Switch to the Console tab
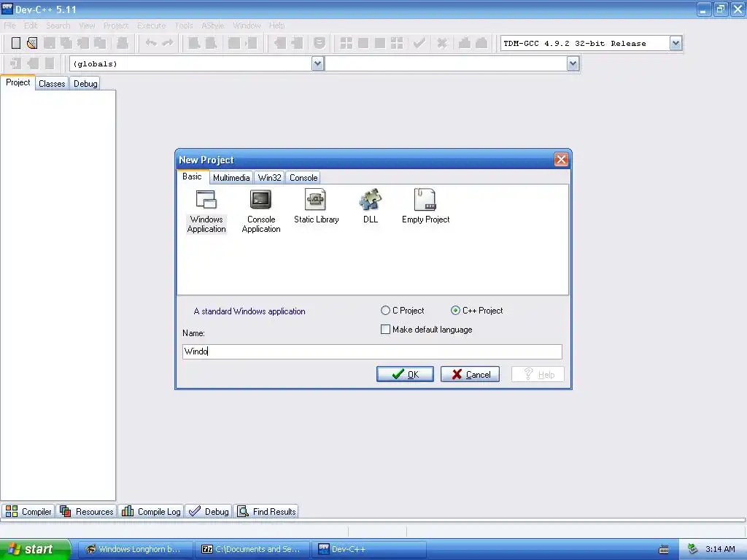This screenshot has width=747, height=560. coord(303,178)
